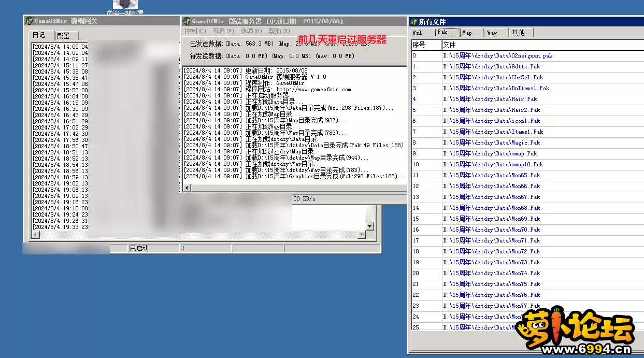Click the 微端服务器 window title icon
Viewport: 644px width, 358px height.
[x=187, y=21]
